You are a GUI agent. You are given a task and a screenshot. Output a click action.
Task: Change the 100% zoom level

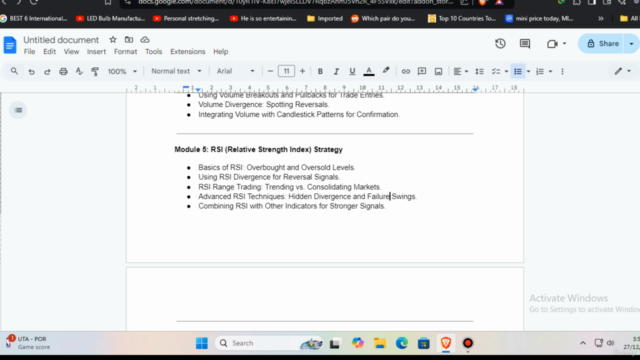point(122,71)
